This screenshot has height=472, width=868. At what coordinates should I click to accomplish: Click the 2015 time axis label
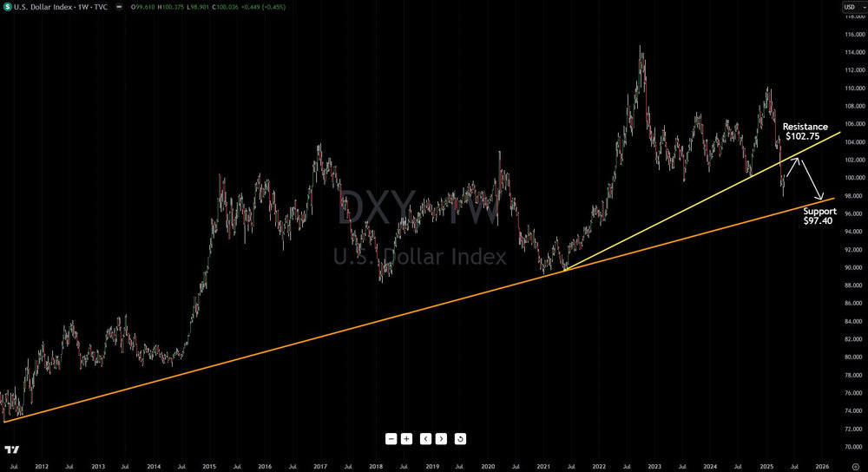[209, 467]
